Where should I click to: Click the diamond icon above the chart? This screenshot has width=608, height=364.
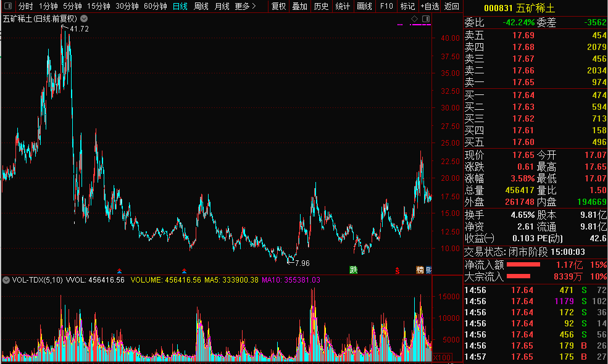pyautogui.click(x=415, y=19)
